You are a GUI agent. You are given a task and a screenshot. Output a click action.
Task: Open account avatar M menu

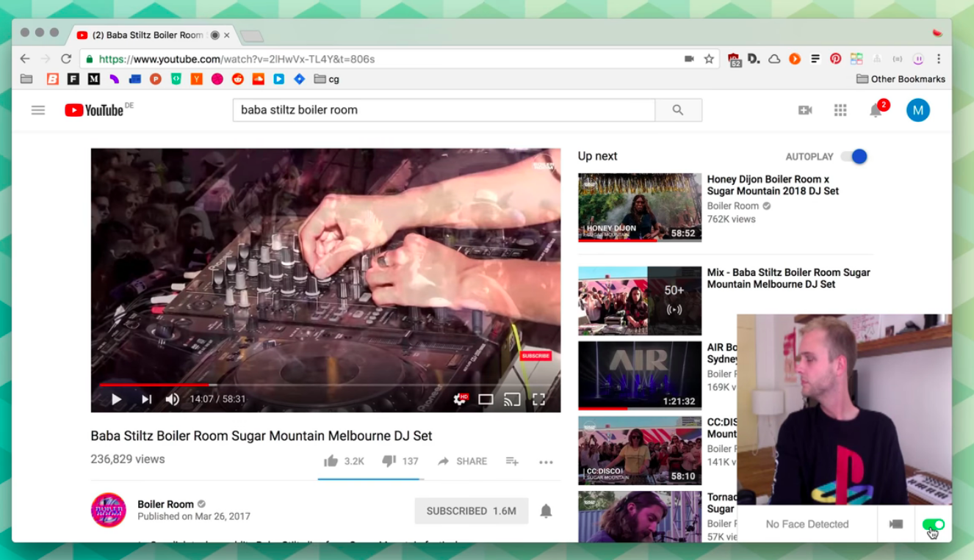point(918,110)
